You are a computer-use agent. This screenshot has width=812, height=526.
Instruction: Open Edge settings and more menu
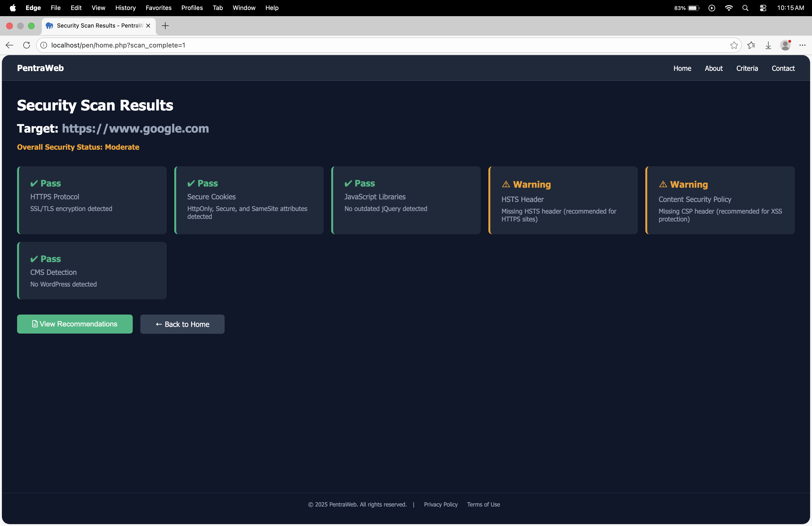click(802, 45)
